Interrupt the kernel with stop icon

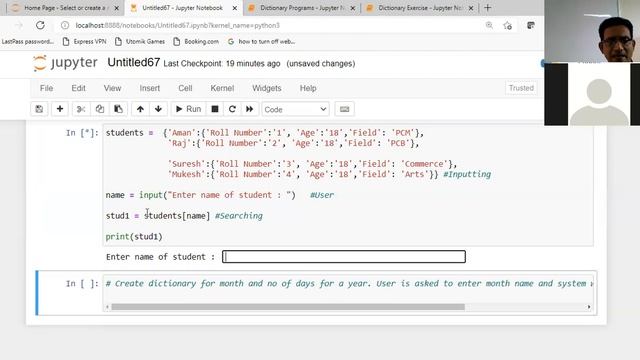click(x=215, y=109)
